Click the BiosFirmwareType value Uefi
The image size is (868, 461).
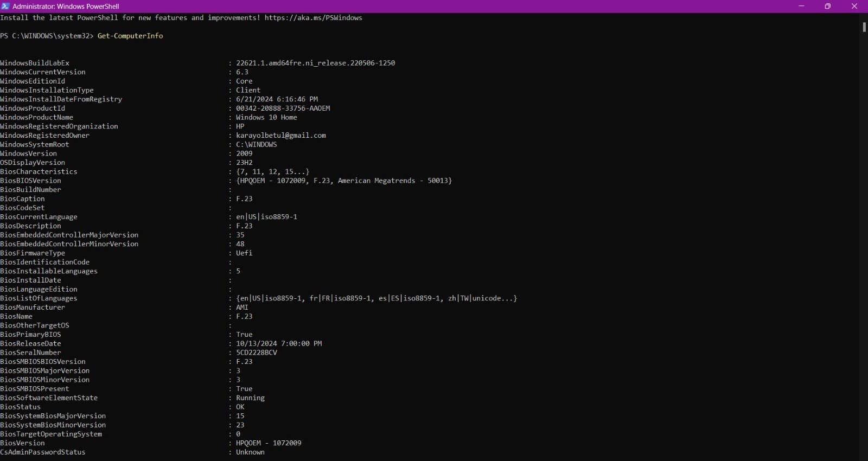244,253
